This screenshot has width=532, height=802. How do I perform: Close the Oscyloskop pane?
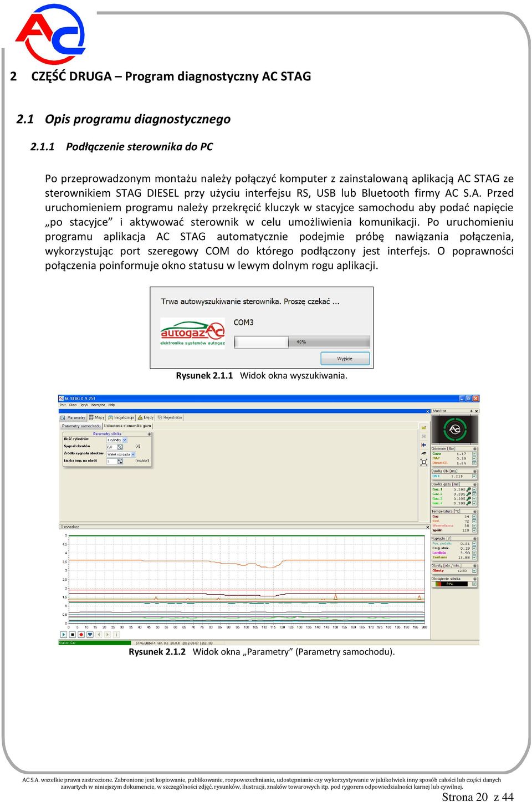(428, 527)
